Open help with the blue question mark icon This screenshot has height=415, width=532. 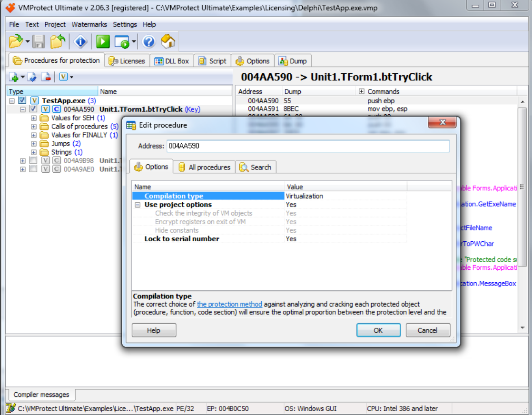pyautogui.click(x=148, y=41)
